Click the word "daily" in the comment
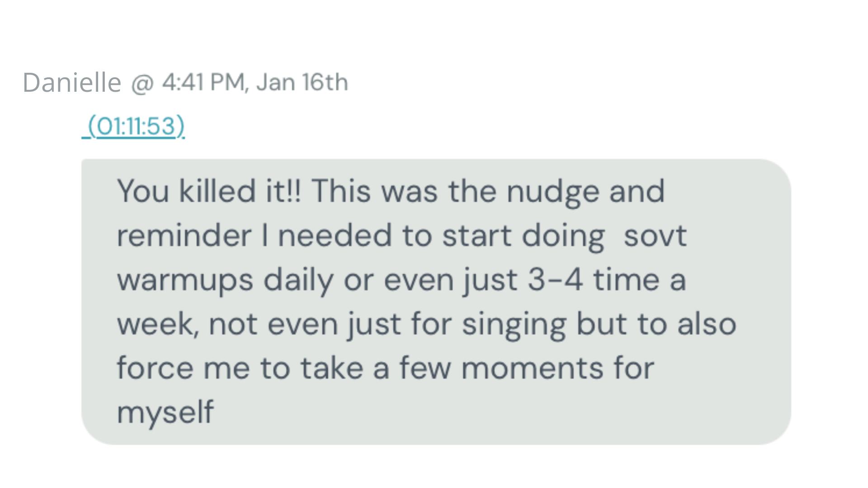Image resolution: width=868 pixels, height=488 pixels. coord(298,281)
